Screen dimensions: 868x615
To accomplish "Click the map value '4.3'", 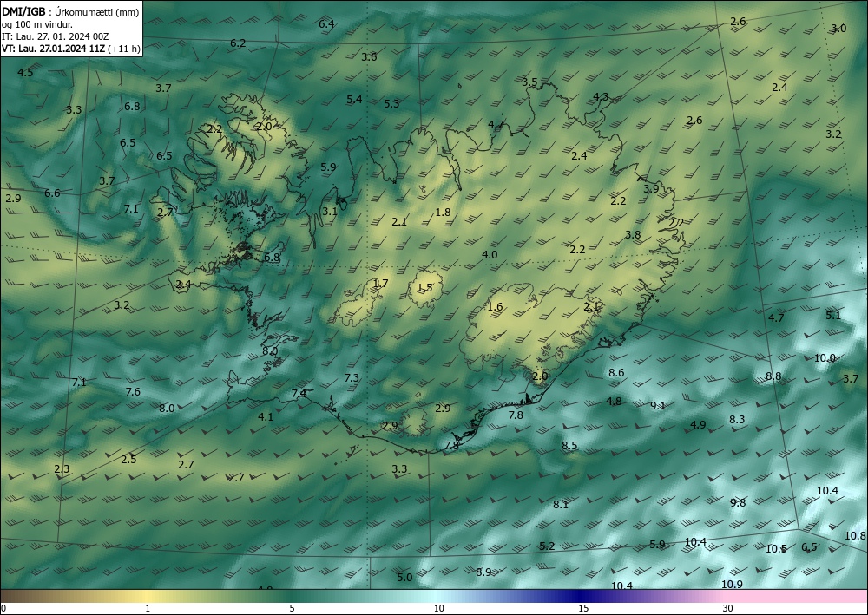I will 601,97.
